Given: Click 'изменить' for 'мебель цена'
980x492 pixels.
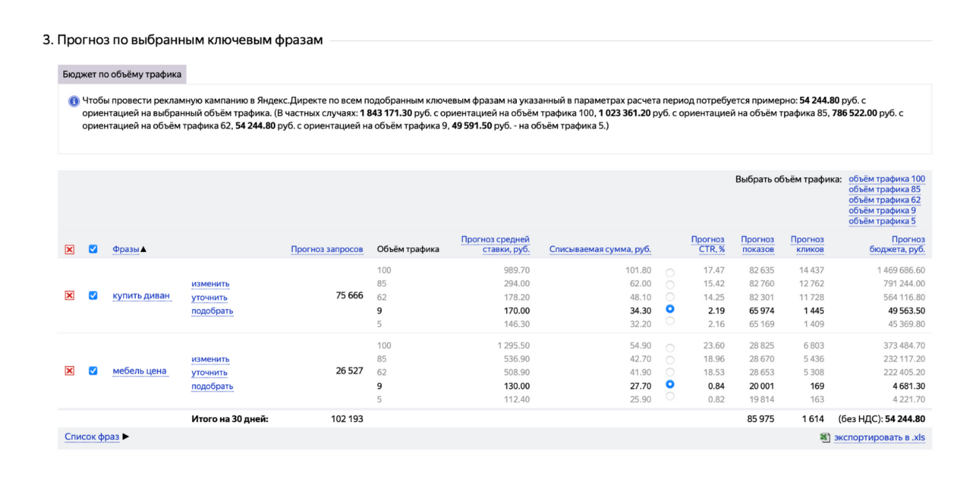Looking at the screenshot, I should [210, 359].
